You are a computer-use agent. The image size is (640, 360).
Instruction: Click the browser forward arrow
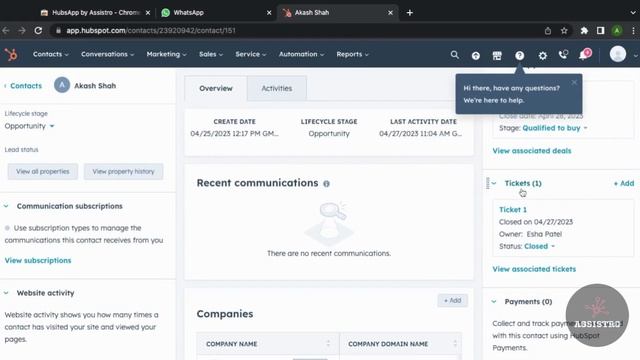(x=22, y=30)
